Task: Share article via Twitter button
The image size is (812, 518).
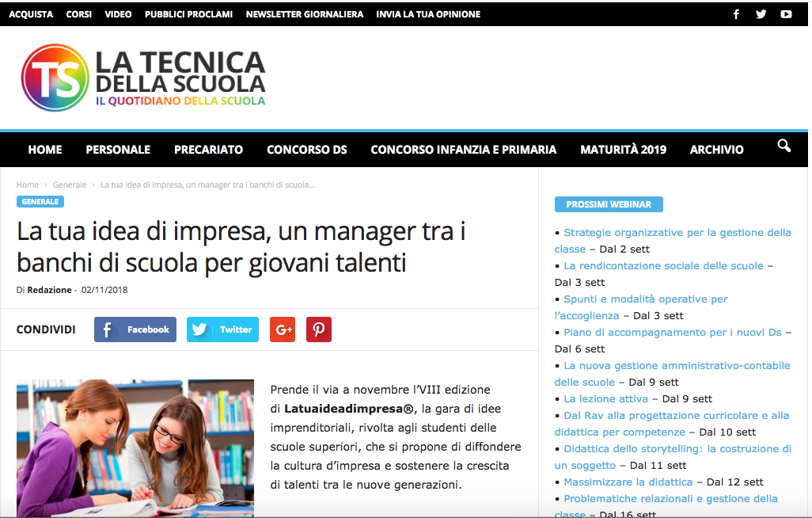Action: [x=222, y=329]
